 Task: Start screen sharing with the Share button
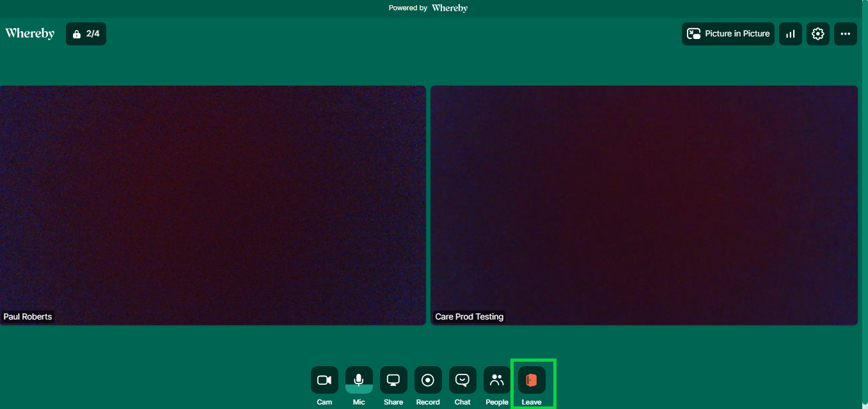(x=393, y=380)
